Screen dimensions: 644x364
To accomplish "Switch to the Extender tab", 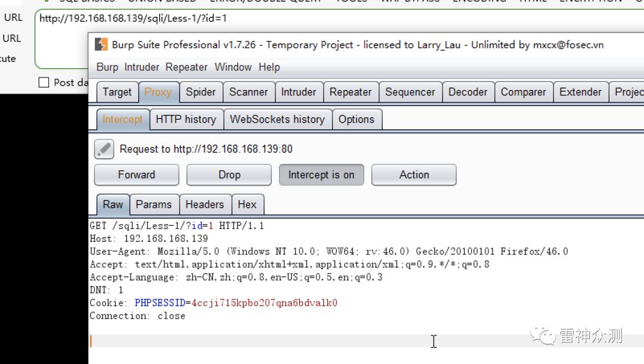I will [x=580, y=92].
